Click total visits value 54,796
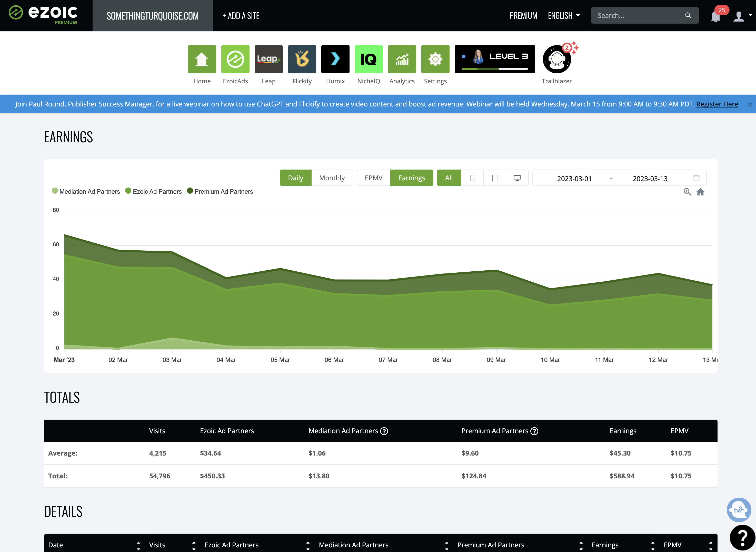 (160, 476)
